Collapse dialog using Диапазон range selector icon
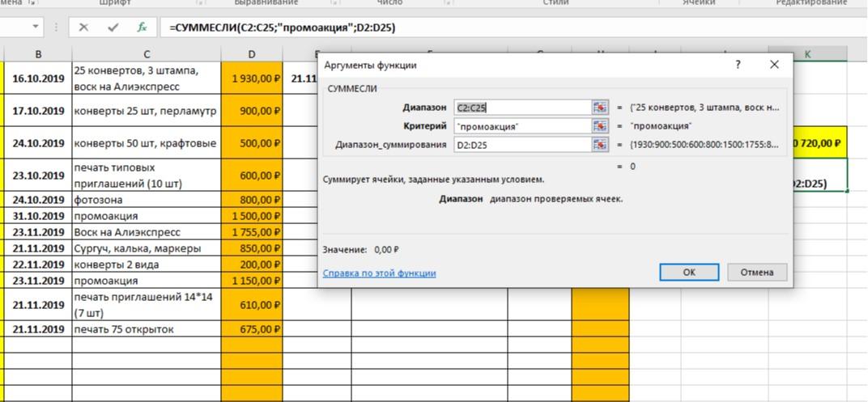 pyautogui.click(x=600, y=107)
